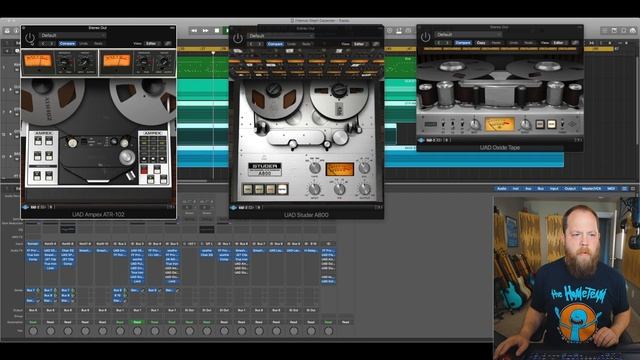Viewport: 640px width, 360px height.
Task: Click the link icon in the Oxide Tape header
Action: (575, 42)
